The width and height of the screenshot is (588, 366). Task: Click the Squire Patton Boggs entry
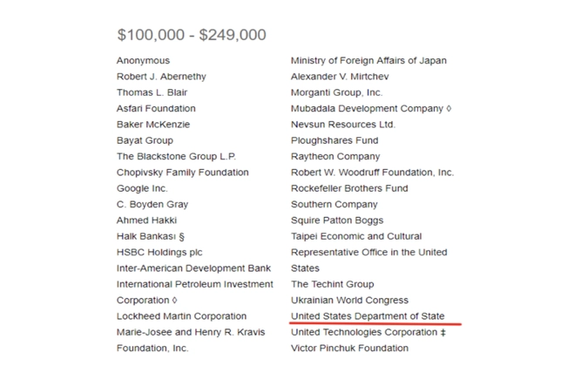[337, 220]
